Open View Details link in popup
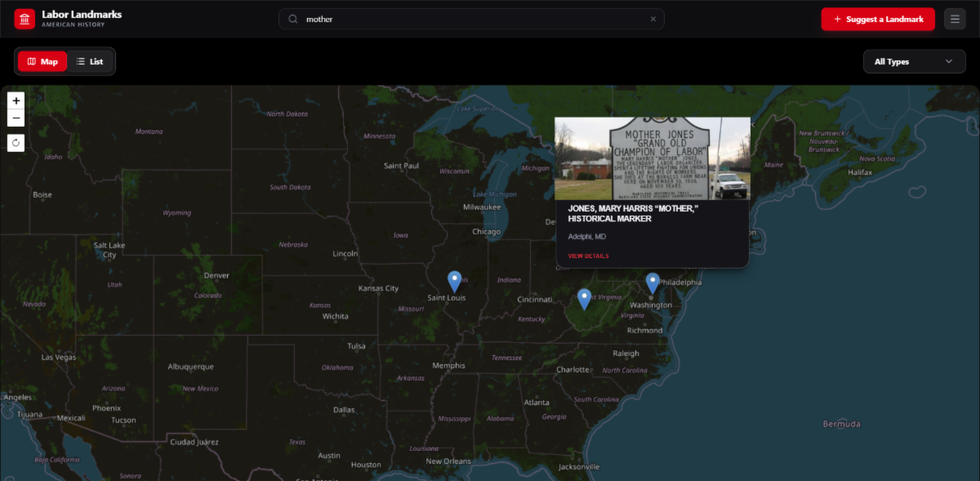This screenshot has height=481, width=980. 588,256
